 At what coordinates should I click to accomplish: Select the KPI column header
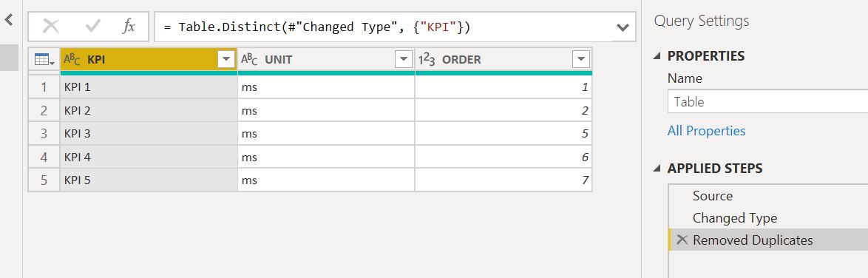click(149, 59)
